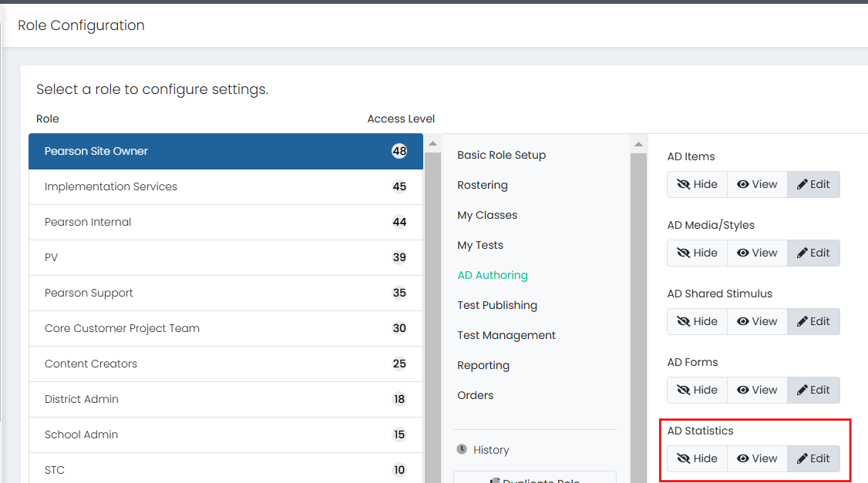868x483 pixels.
Task: Set AD Statistics to View
Action: tap(757, 458)
